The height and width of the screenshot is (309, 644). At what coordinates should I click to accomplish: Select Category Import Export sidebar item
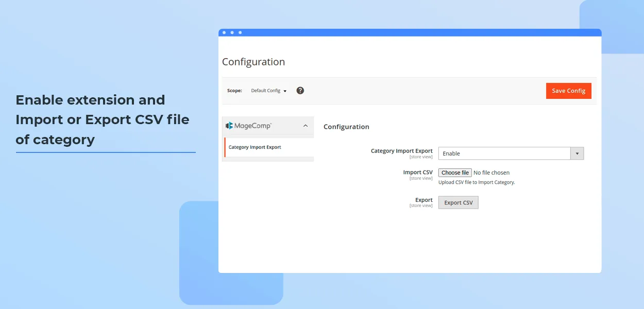pyautogui.click(x=255, y=147)
